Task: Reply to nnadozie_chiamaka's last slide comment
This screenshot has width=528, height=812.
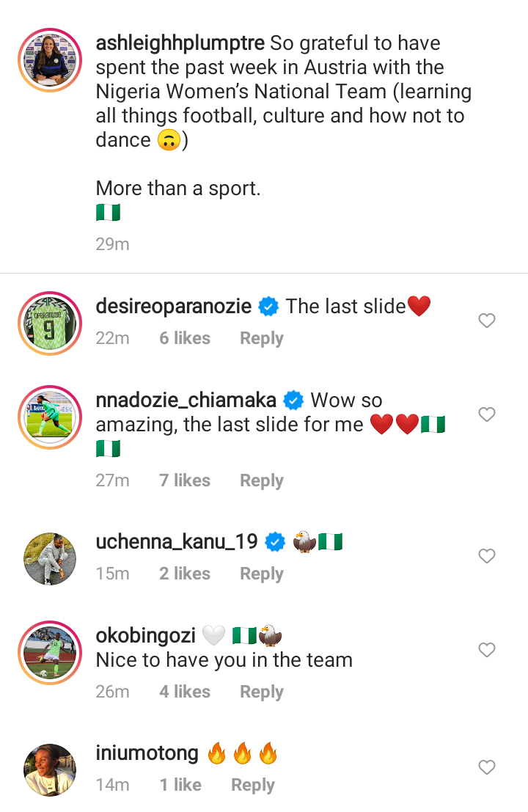Action: pyautogui.click(x=261, y=480)
